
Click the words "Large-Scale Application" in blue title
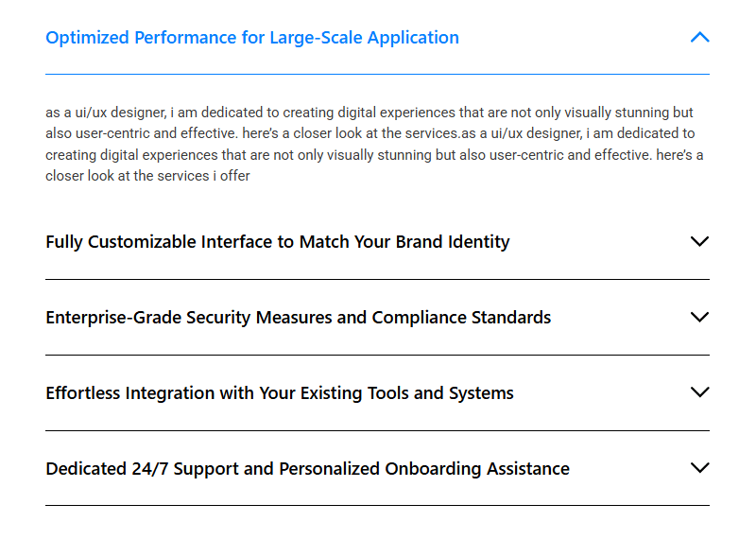(x=364, y=38)
